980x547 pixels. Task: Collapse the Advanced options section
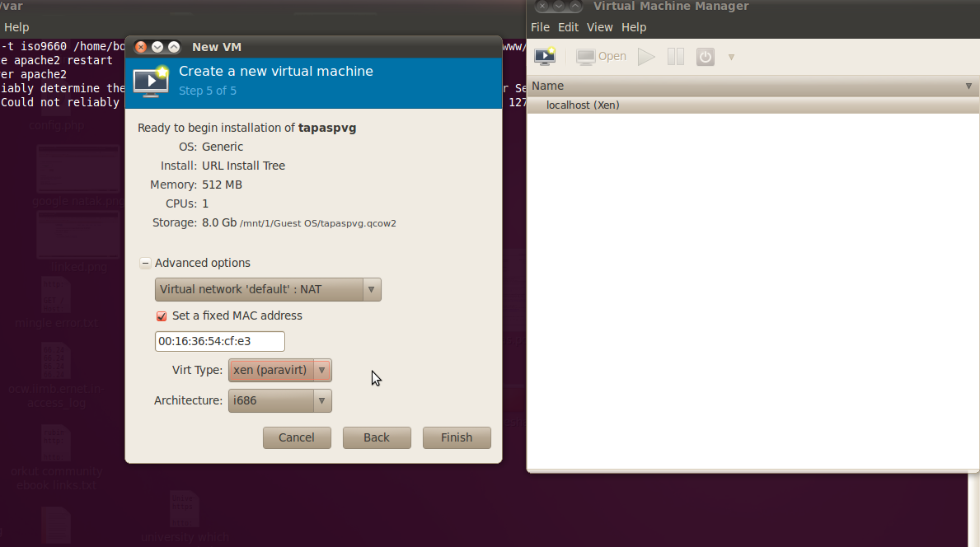[x=146, y=263]
